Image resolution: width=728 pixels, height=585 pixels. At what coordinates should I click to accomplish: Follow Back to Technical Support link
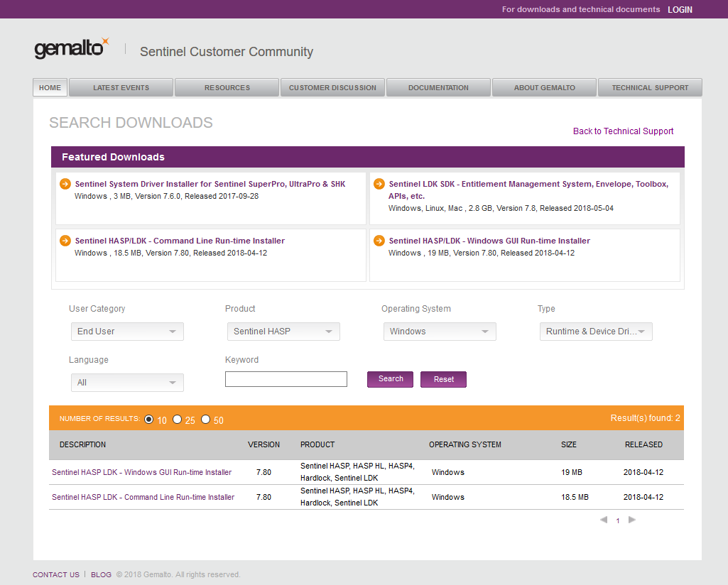click(x=623, y=131)
